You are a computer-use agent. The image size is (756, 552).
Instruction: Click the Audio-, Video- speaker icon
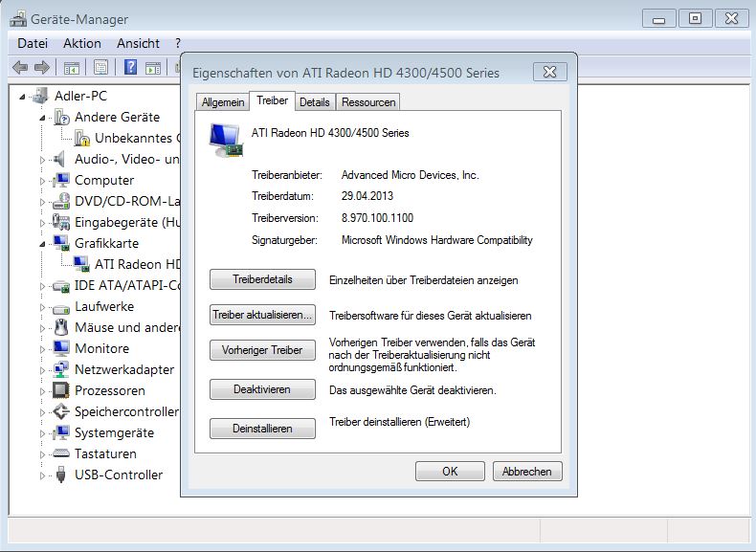(59, 159)
